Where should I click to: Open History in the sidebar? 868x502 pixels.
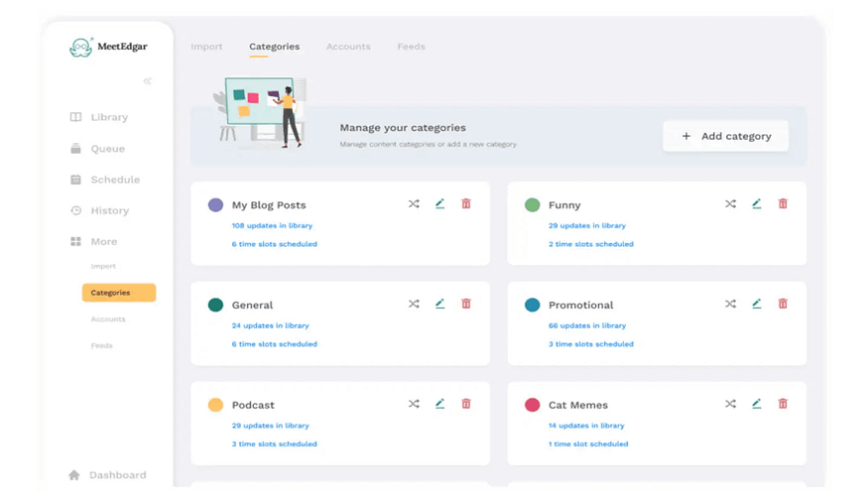[99, 210]
